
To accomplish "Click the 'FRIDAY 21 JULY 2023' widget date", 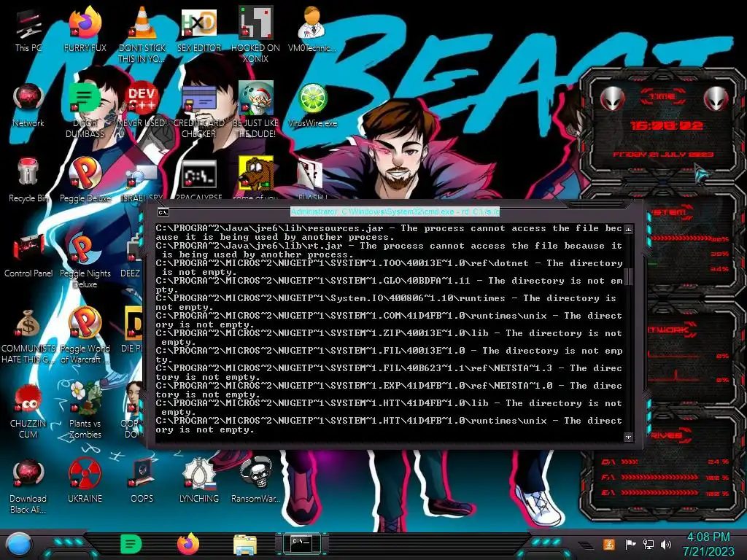I will tap(663, 155).
